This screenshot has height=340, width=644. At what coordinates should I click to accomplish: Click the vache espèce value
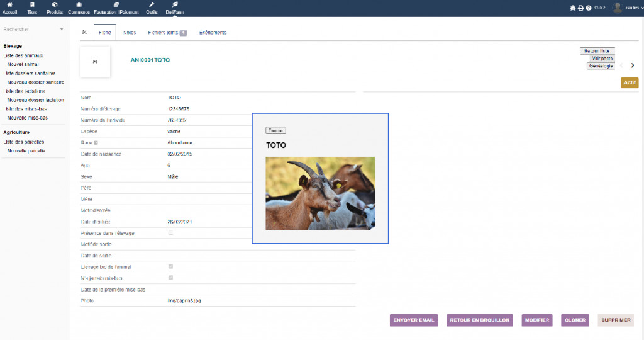(174, 132)
